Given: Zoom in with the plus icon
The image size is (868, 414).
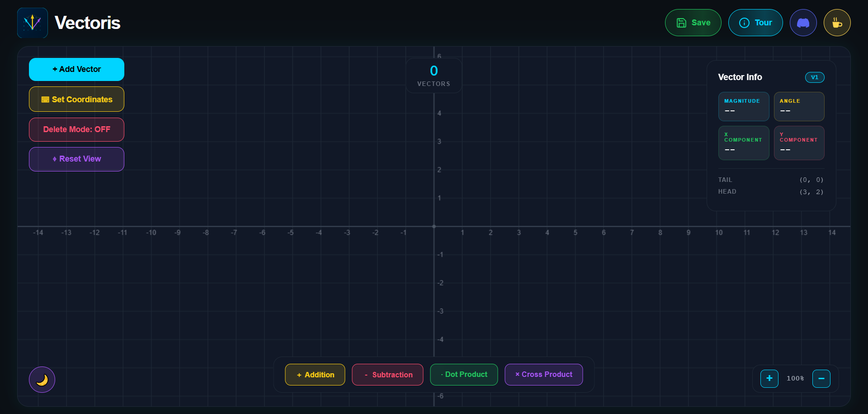Looking at the screenshot, I should 769,378.
